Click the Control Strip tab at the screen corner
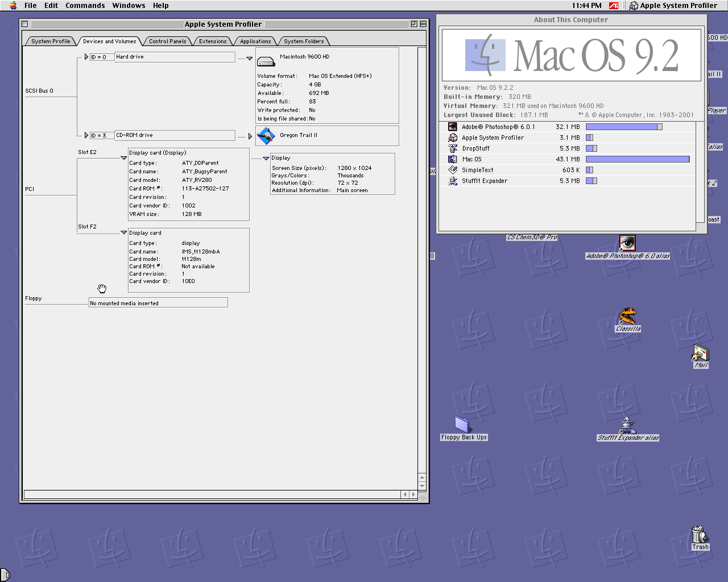Screen dimensions: 728x582 (x=5, y=575)
